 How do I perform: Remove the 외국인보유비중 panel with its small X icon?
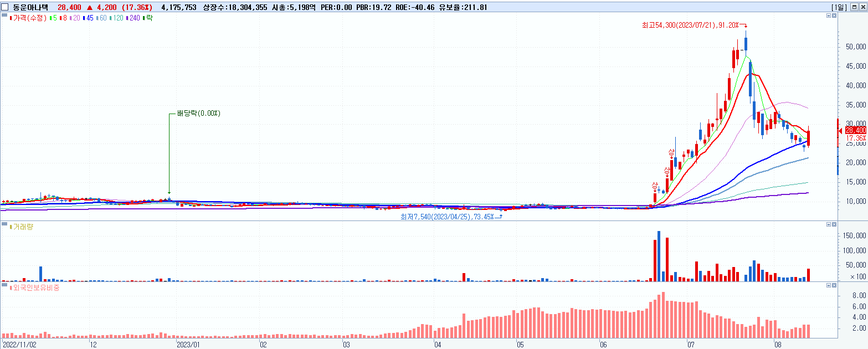click(834, 285)
